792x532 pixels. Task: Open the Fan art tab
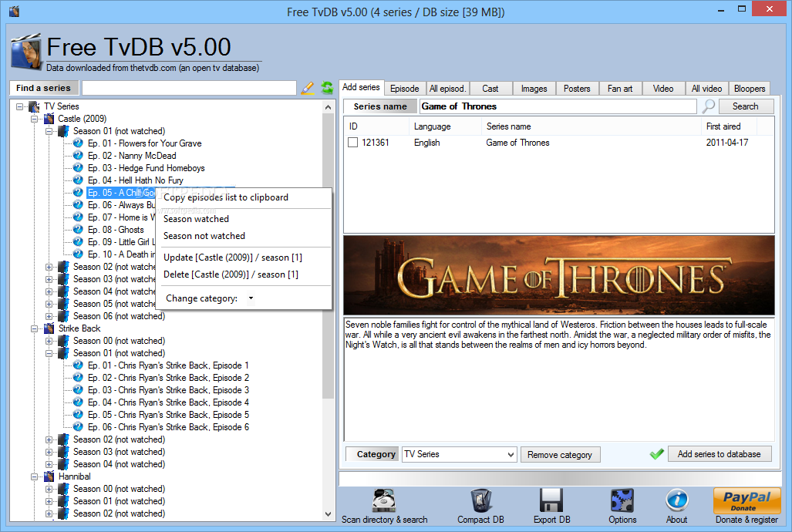coord(620,89)
